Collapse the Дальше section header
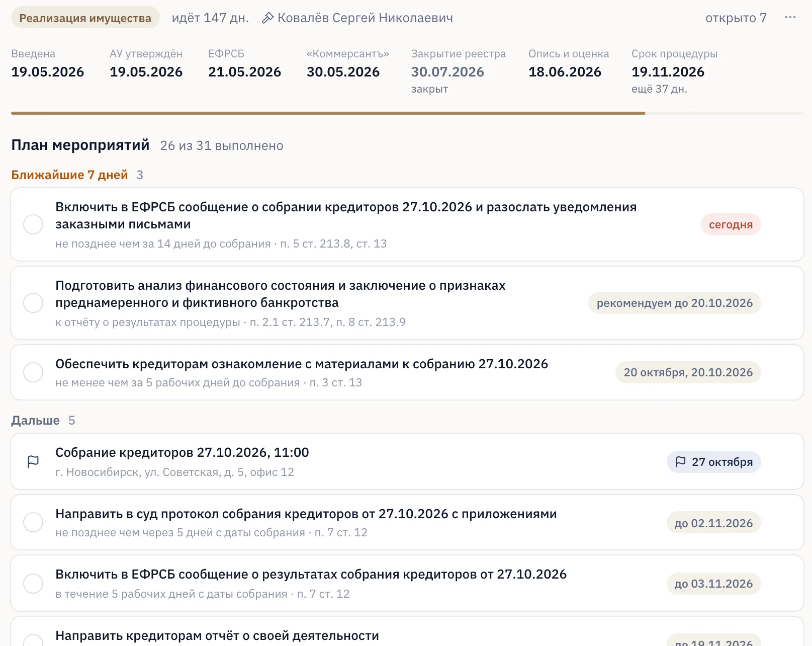The image size is (812, 646). (x=35, y=421)
